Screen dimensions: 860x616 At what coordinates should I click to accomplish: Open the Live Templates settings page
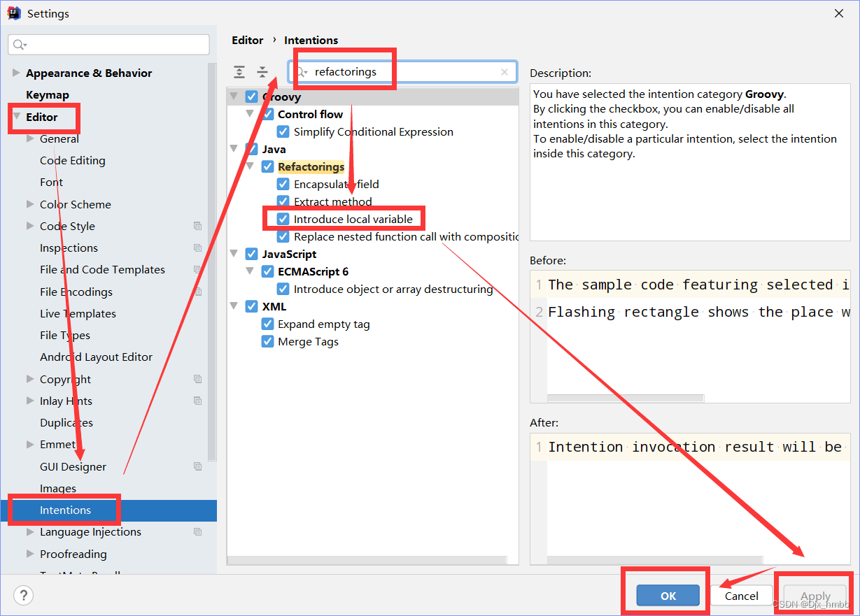[78, 313]
